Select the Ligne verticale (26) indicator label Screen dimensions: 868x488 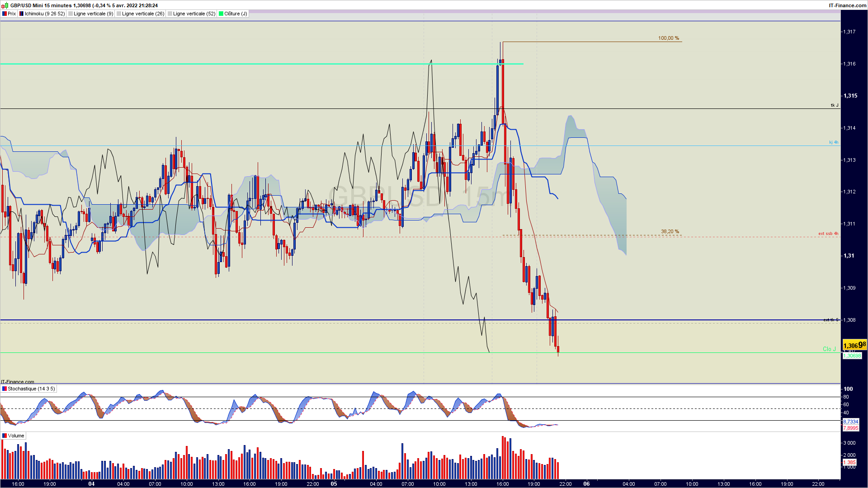click(x=143, y=14)
